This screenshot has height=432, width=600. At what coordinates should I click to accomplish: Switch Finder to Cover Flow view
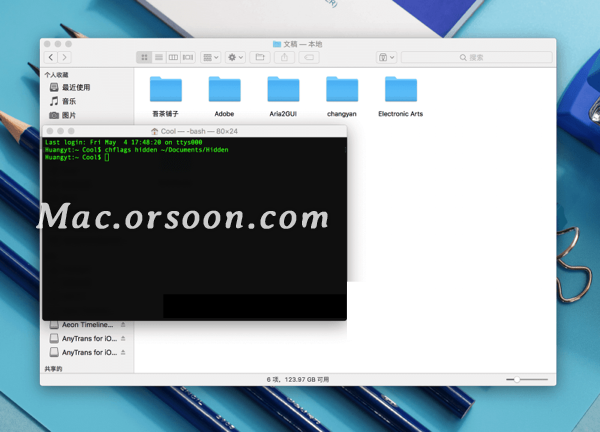pyautogui.click(x=188, y=57)
